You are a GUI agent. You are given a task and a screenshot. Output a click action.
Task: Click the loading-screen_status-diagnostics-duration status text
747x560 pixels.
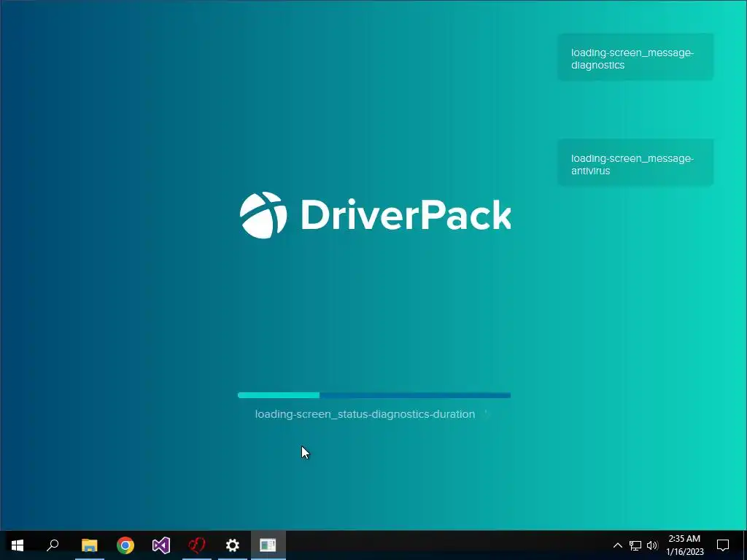(365, 414)
